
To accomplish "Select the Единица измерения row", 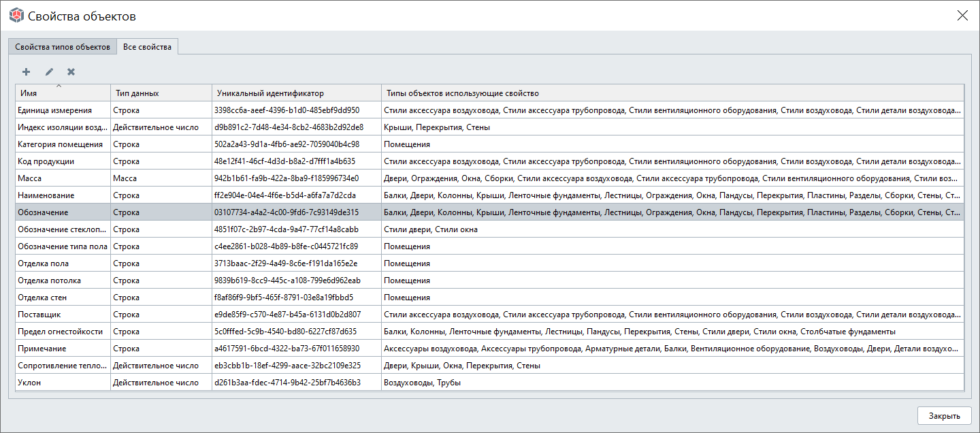I will [490, 110].
